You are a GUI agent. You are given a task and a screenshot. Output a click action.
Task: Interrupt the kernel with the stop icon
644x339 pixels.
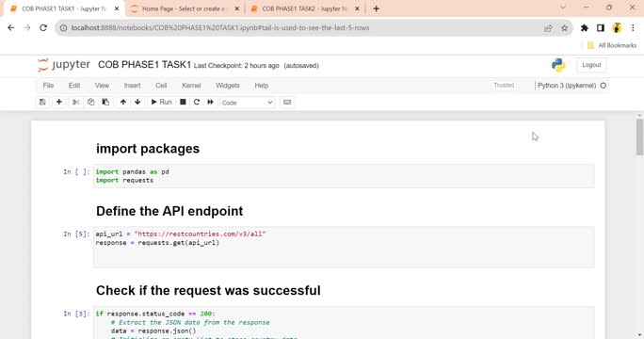tap(183, 102)
